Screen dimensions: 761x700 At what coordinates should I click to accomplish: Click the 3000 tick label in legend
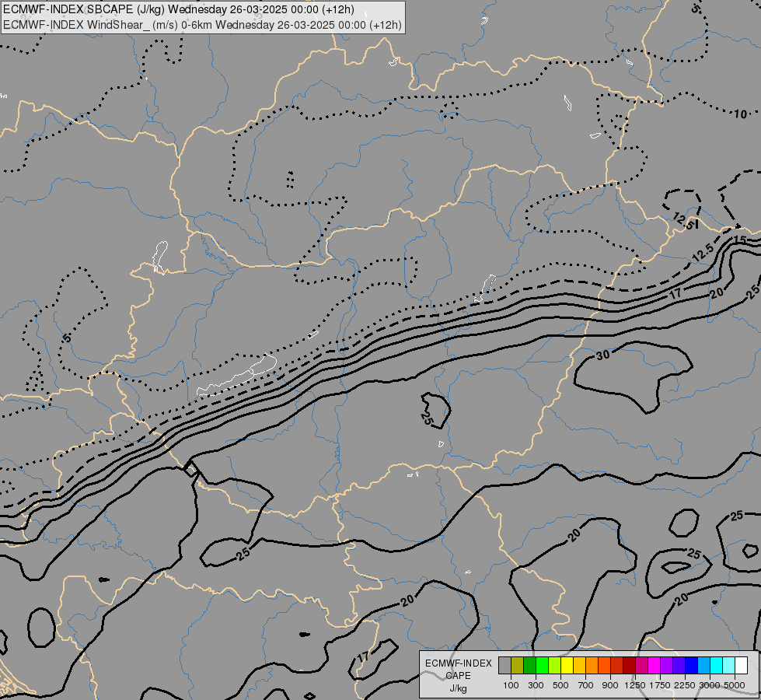click(710, 685)
